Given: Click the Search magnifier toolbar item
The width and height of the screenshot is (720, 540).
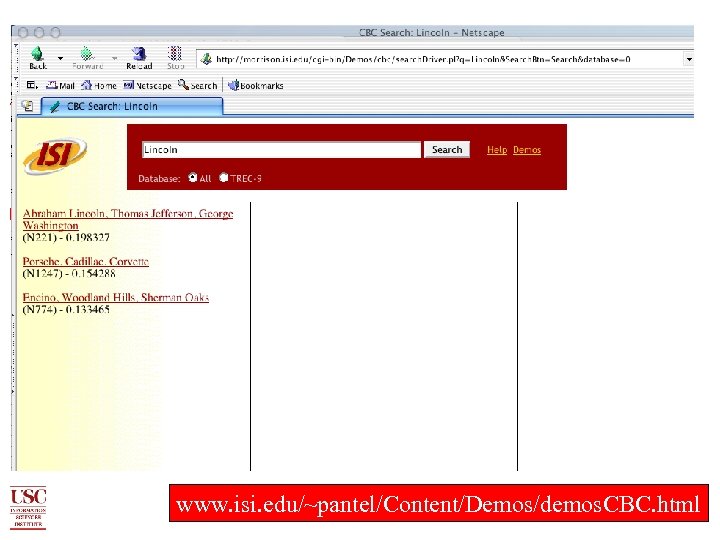Looking at the screenshot, I should tap(197, 85).
